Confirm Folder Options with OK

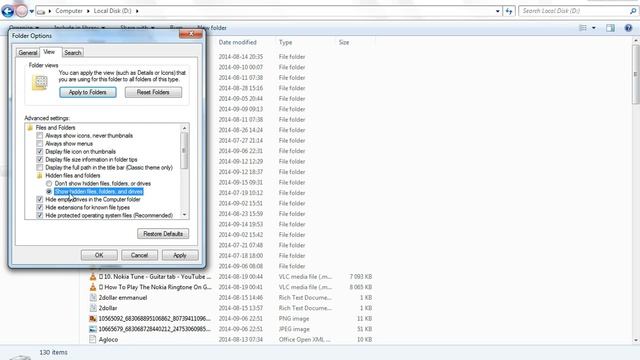pyautogui.click(x=99, y=255)
